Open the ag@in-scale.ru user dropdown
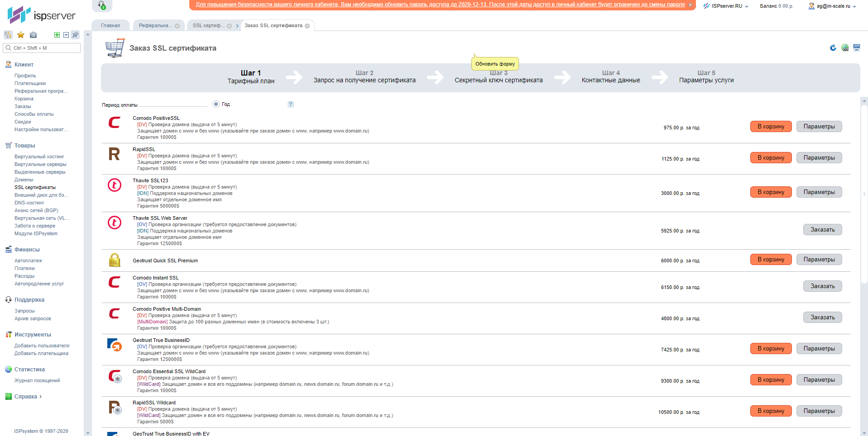868x436 pixels. (x=832, y=6)
